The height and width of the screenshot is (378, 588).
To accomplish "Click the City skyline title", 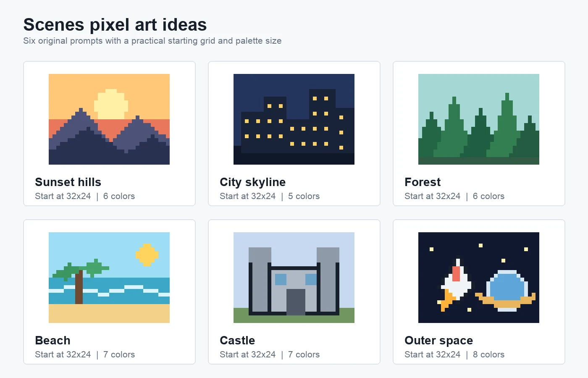I will pyautogui.click(x=253, y=182).
